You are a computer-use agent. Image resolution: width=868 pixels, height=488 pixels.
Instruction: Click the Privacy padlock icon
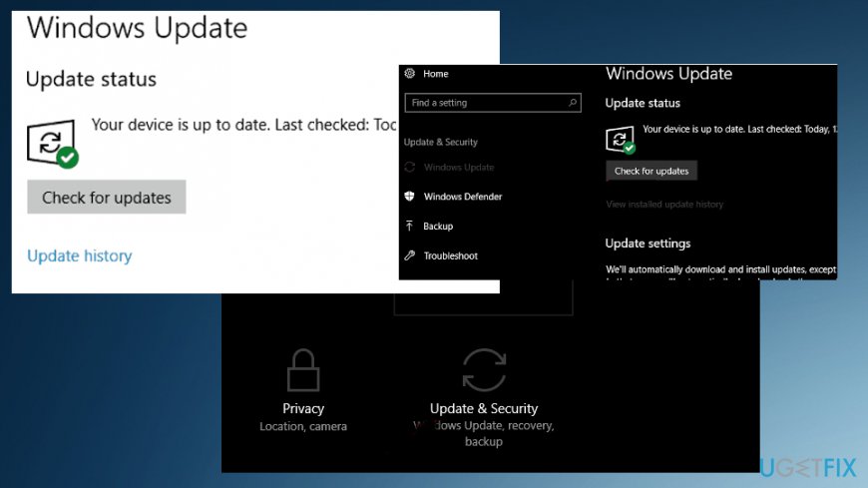click(303, 370)
